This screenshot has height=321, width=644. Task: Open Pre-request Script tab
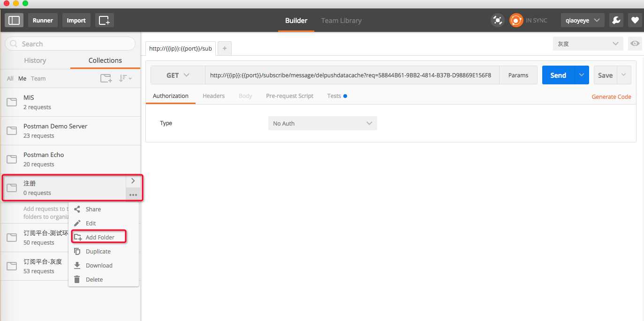(x=289, y=96)
